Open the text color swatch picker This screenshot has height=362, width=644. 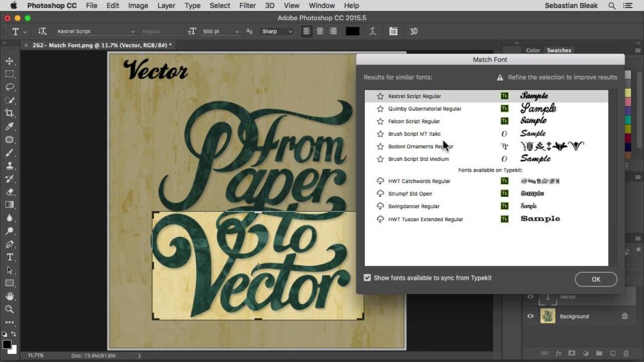[x=352, y=31]
